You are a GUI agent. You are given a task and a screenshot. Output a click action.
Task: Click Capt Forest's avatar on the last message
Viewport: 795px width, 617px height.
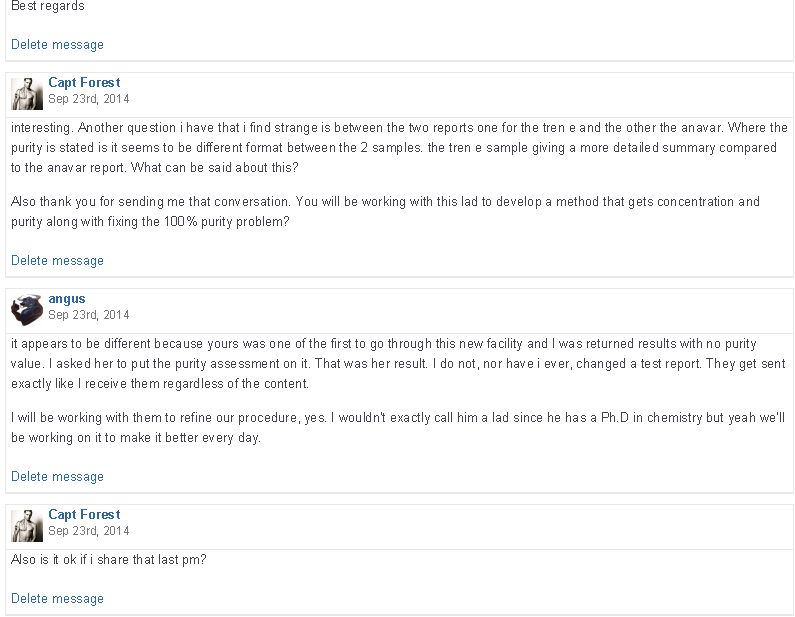(x=26, y=524)
